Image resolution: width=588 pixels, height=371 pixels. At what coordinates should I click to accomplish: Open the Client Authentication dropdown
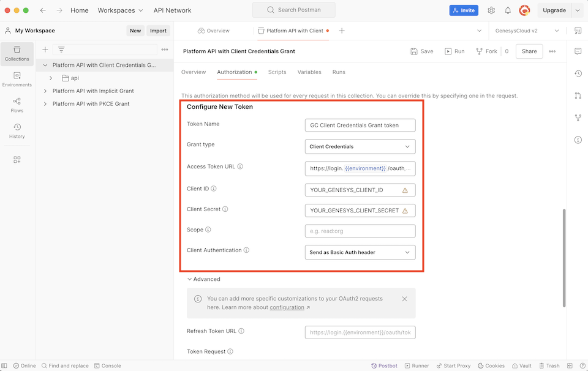click(360, 252)
